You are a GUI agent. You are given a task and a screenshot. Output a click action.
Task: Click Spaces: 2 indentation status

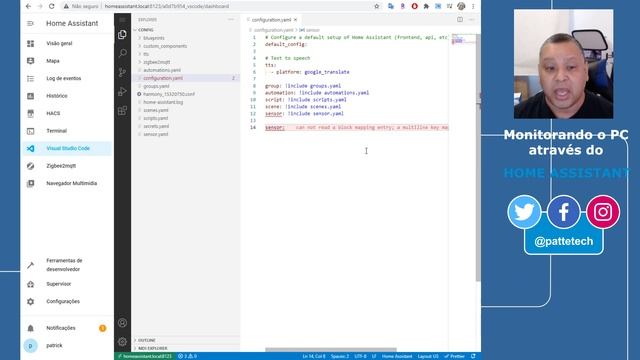(340, 356)
